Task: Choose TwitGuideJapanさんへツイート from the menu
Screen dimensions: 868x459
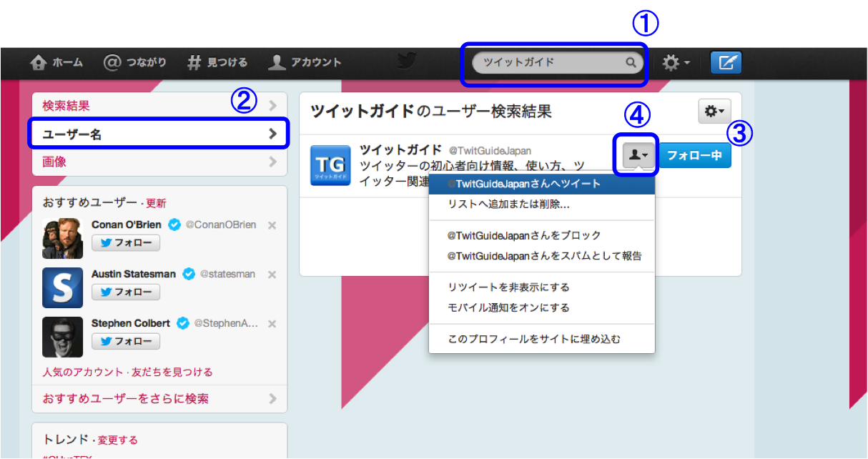Action: click(542, 184)
